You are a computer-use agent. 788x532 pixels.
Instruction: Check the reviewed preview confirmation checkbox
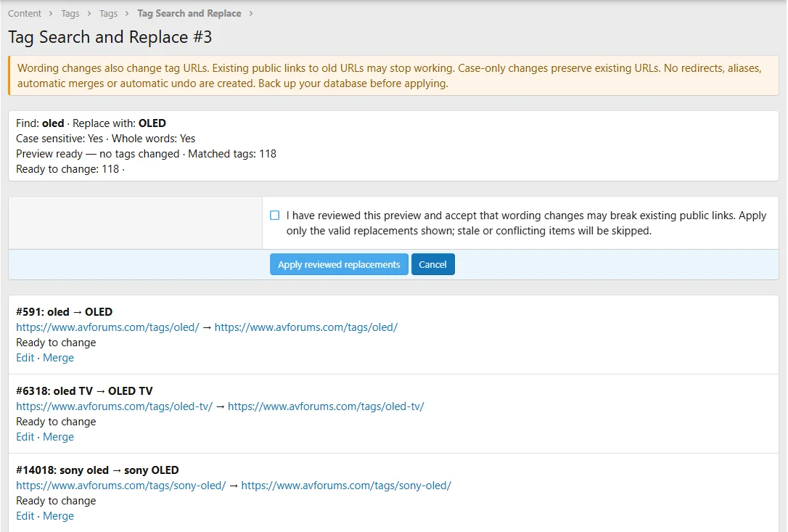pos(274,216)
